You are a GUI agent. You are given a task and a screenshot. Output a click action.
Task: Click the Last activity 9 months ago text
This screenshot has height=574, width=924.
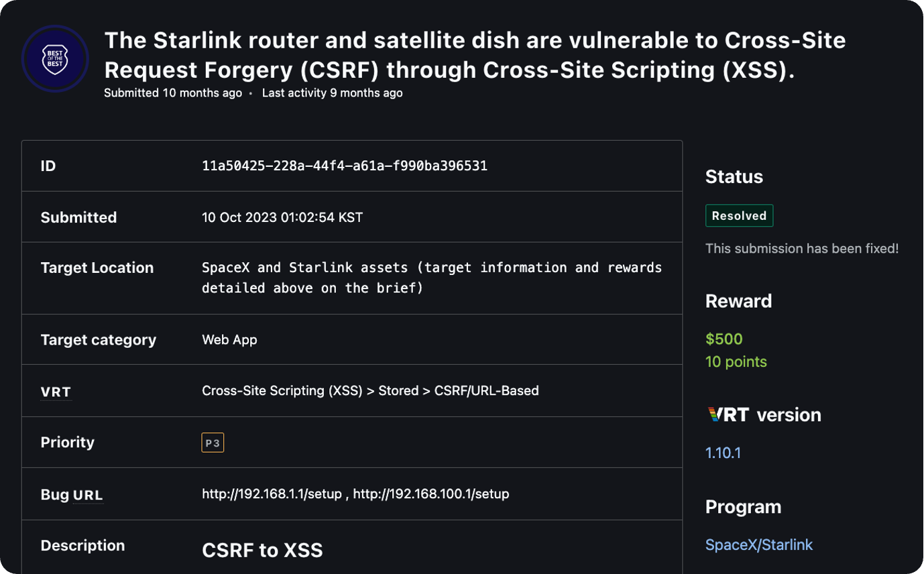332,93
